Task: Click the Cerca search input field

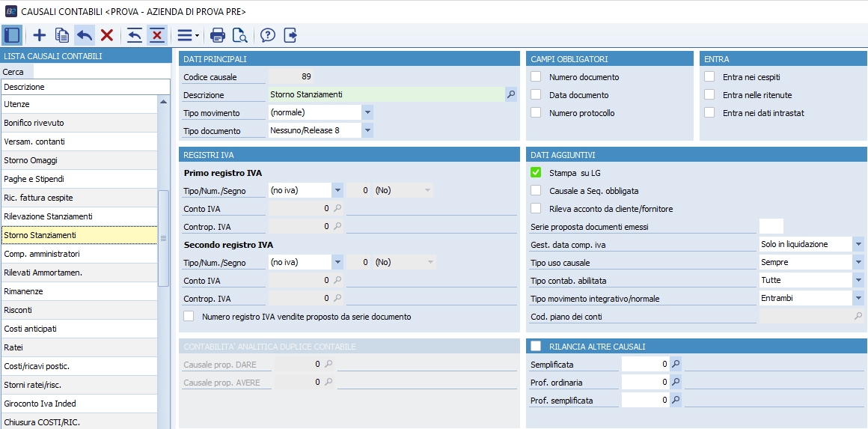Action: coord(101,72)
